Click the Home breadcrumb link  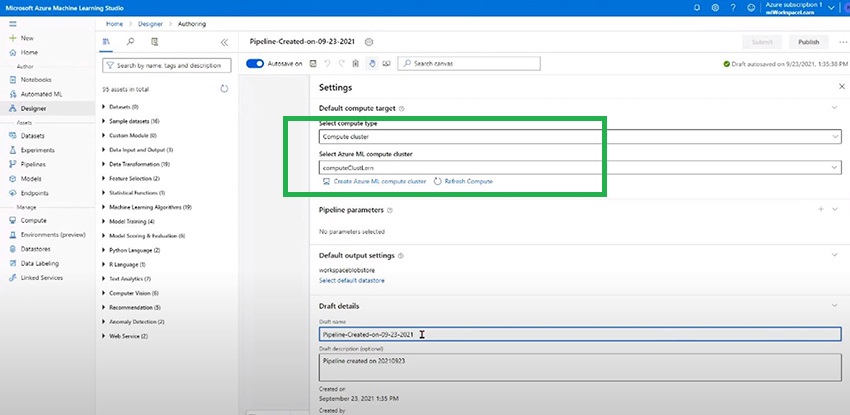click(x=114, y=24)
